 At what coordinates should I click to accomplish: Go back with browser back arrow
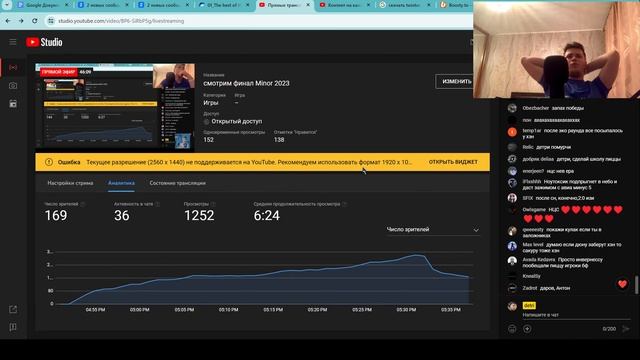click(x=8, y=21)
